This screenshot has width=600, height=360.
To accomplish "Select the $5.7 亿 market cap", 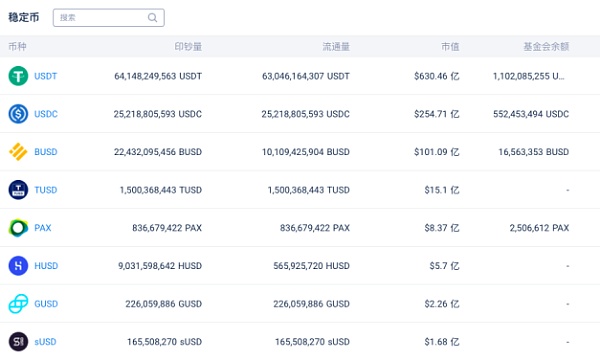I will (444, 266).
